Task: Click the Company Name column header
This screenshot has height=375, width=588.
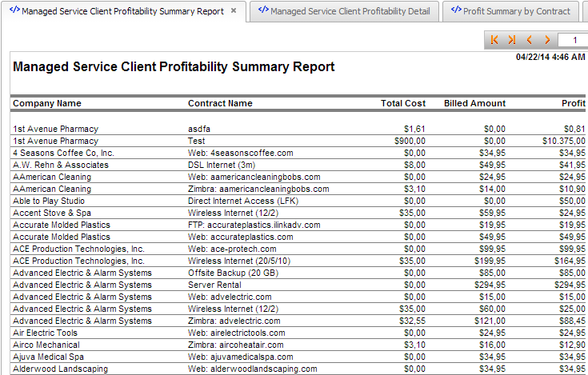Action: tap(47, 103)
